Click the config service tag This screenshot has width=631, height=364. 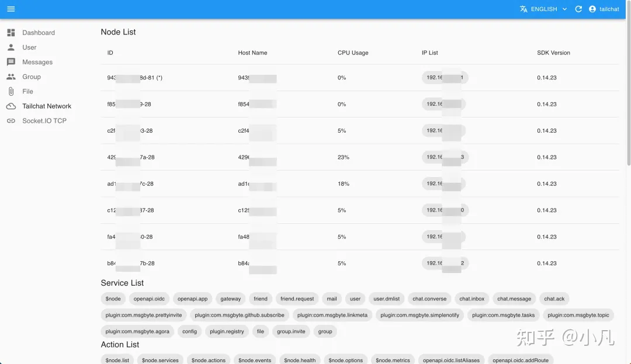(189, 331)
